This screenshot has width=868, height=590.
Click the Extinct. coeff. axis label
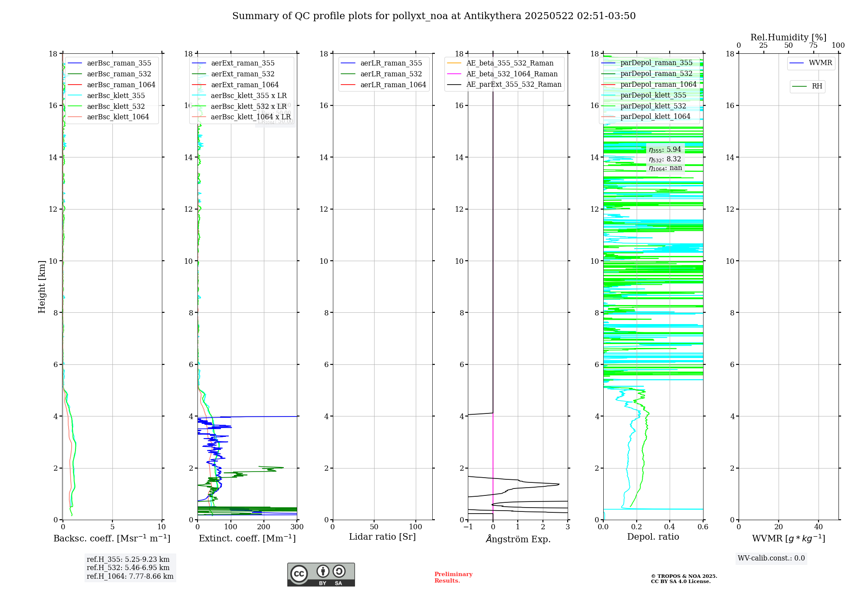pyautogui.click(x=247, y=538)
